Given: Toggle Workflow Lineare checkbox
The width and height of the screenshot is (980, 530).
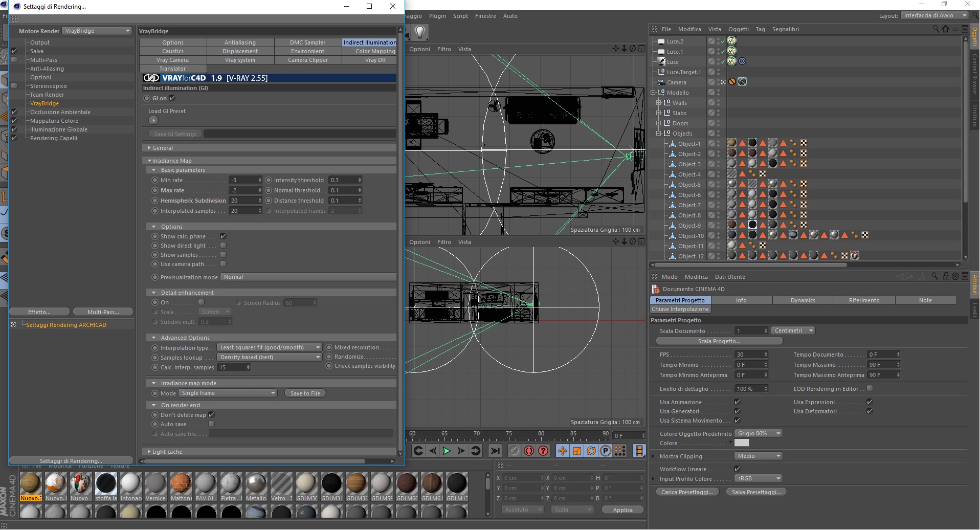Looking at the screenshot, I should (x=737, y=469).
